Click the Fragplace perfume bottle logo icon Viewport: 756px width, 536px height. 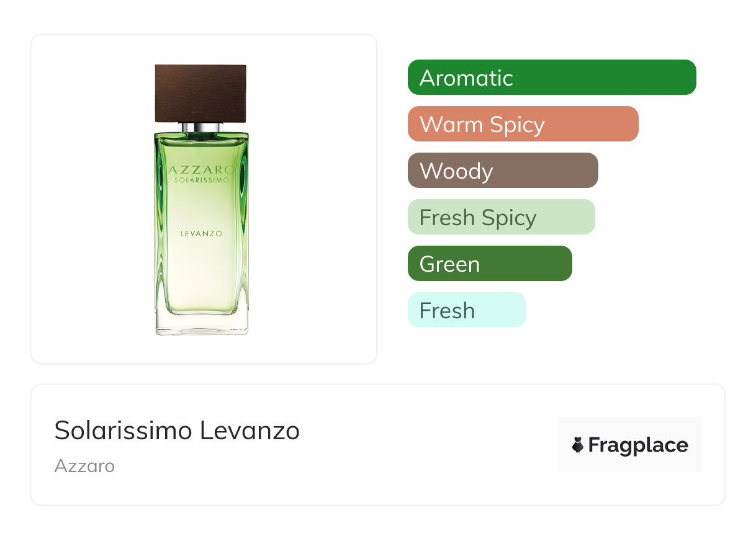(x=578, y=445)
